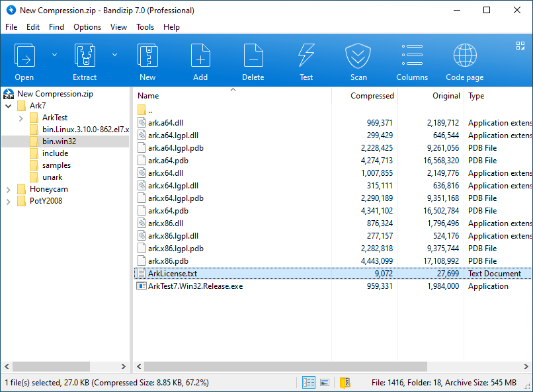The width and height of the screenshot is (533, 392).
Task: Change encoding with the Code page tool
Action: click(464, 59)
